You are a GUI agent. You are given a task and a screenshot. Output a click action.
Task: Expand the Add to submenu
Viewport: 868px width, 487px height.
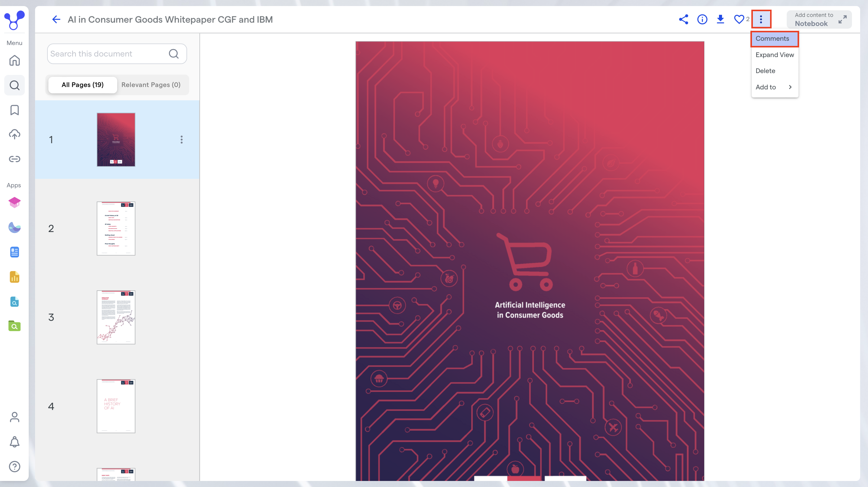(x=775, y=87)
